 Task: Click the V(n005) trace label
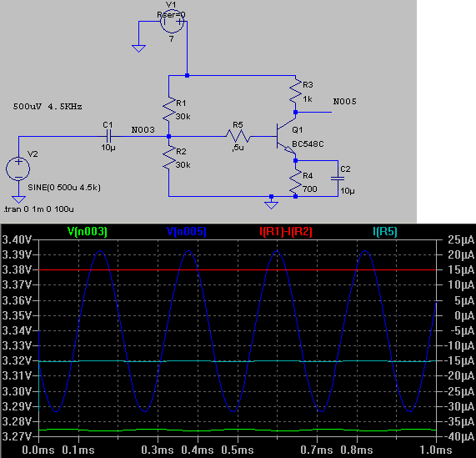[x=187, y=231]
